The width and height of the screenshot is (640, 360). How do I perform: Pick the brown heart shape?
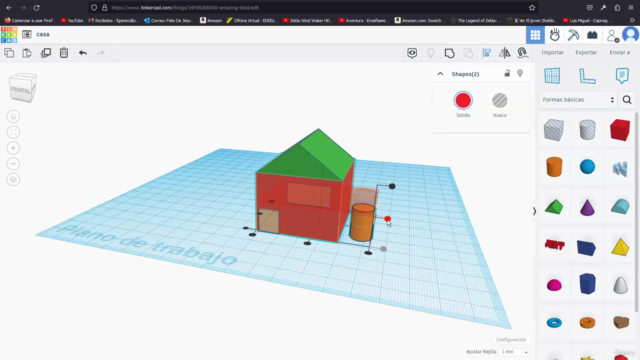coord(621,322)
